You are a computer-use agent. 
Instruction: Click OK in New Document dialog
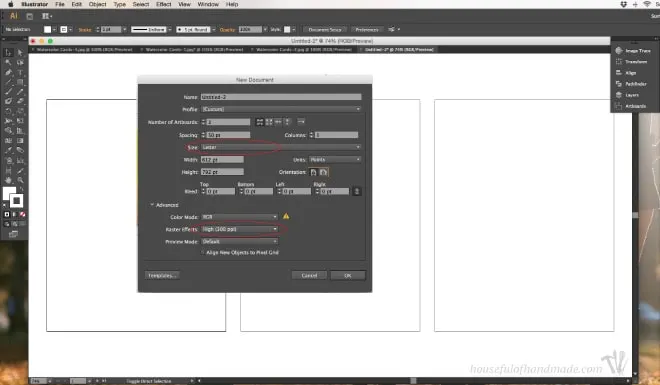pos(348,275)
